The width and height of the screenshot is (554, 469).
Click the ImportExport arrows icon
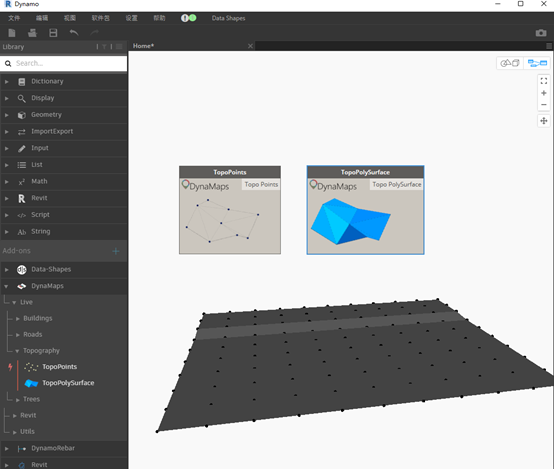point(22,131)
